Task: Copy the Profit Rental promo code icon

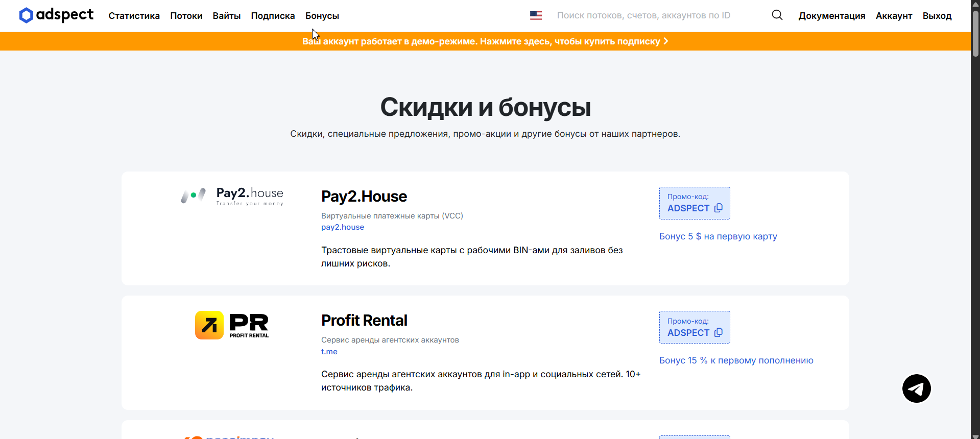Action: (x=719, y=333)
